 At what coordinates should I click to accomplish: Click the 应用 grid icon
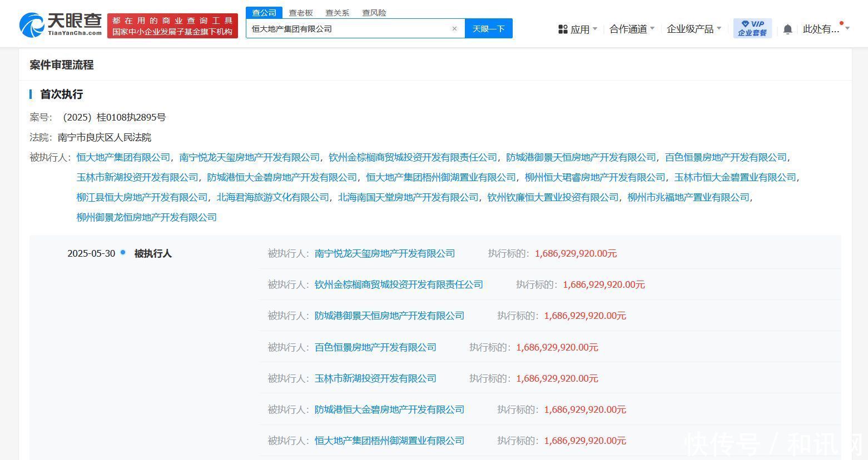563,29
